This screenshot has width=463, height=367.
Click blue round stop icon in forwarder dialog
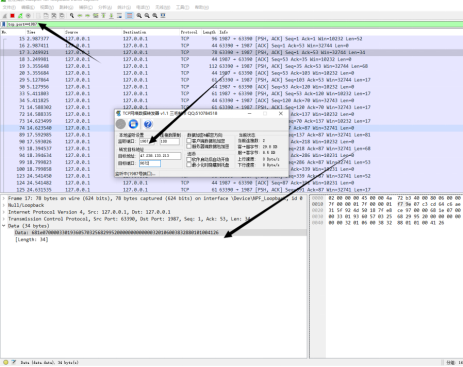tap(133, 124)
